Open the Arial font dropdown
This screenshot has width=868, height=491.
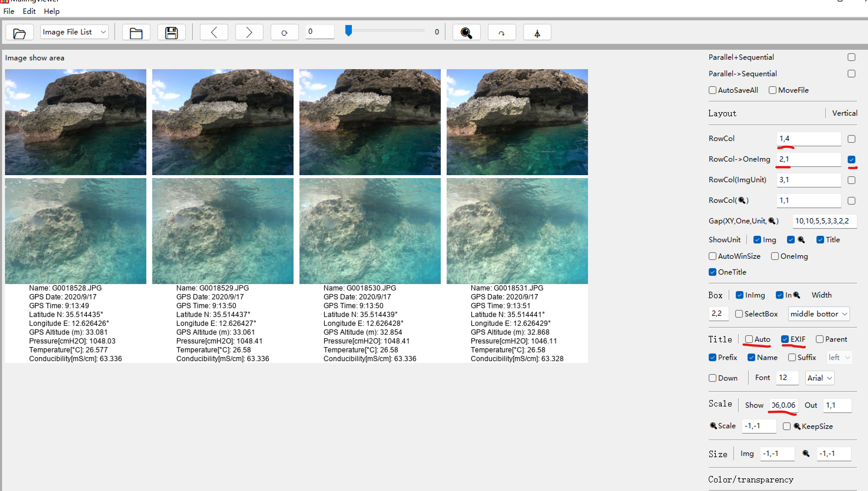coord(819,378)
